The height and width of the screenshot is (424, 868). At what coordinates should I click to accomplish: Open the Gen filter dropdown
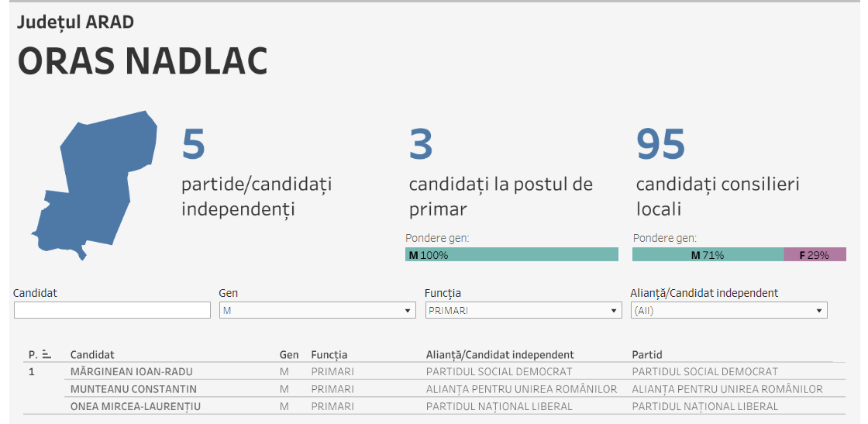click(x=317, y=310)
